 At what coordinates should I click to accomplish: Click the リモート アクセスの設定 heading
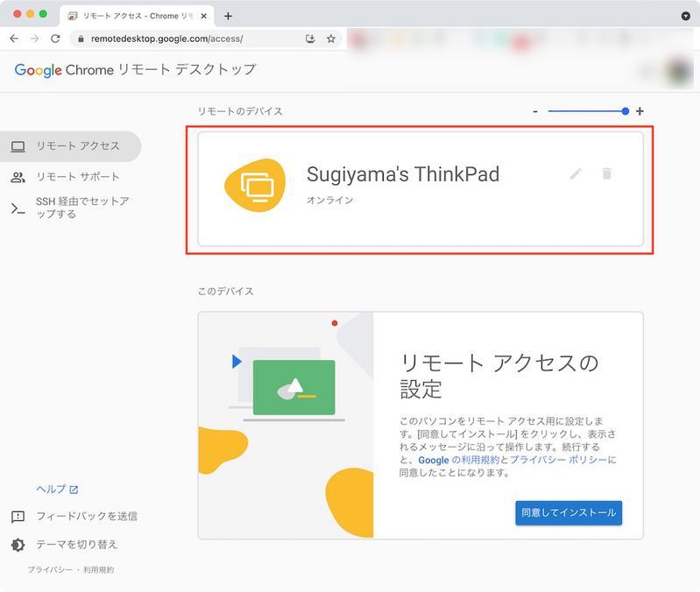[x=498, y=376]
